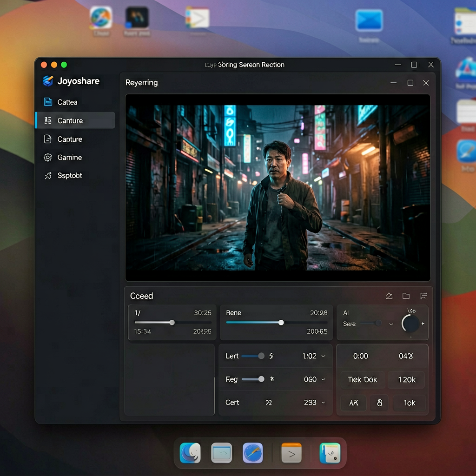Click the Canture sidebar icon

[x=48, y=120]
